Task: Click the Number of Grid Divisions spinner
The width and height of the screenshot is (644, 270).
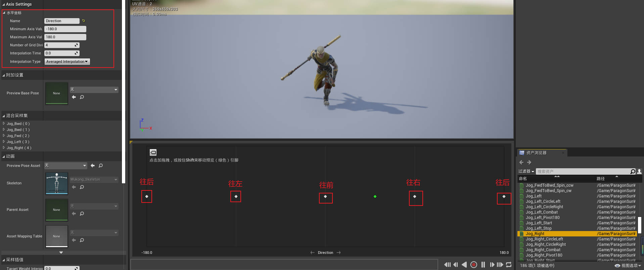Action: point(62,45)
